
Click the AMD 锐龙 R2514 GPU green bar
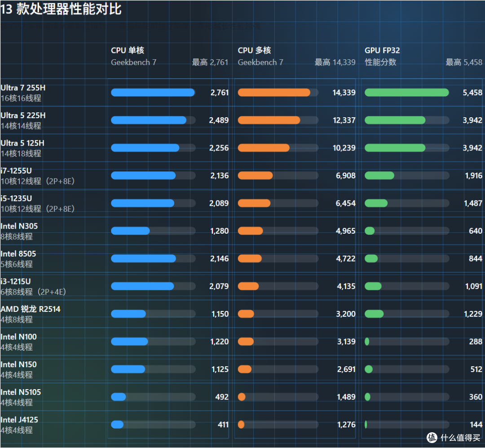[x=374, y=314]
